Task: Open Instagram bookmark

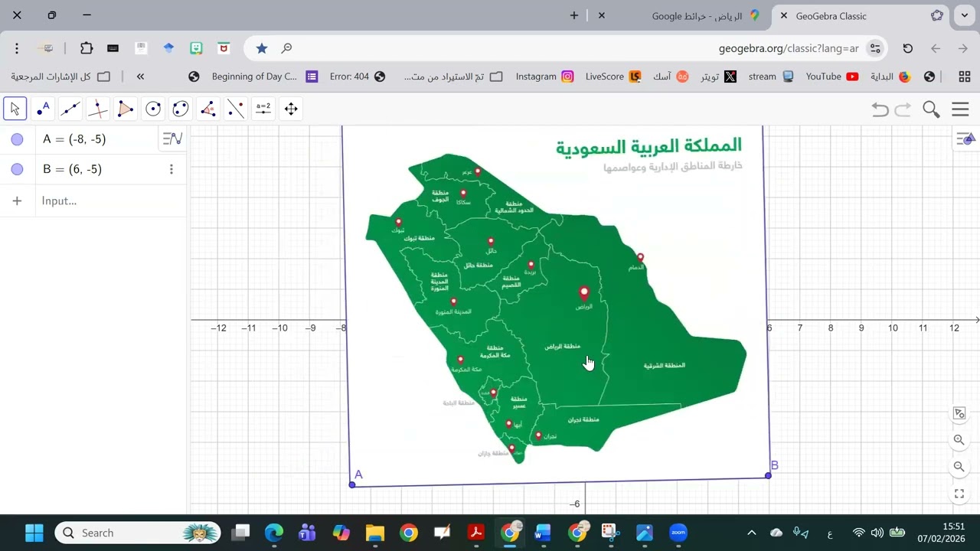Action: tap(544, 77)
